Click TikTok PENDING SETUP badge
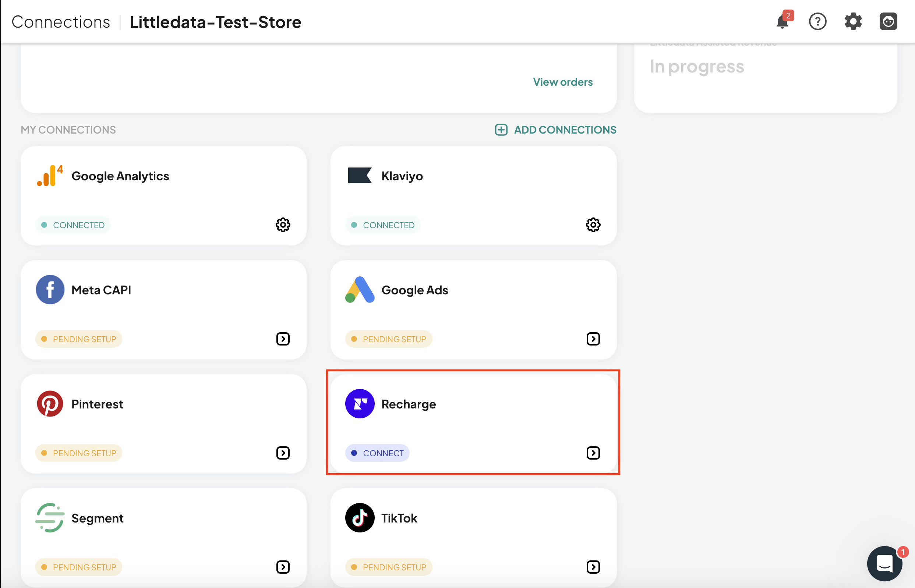 coord(389,567)
